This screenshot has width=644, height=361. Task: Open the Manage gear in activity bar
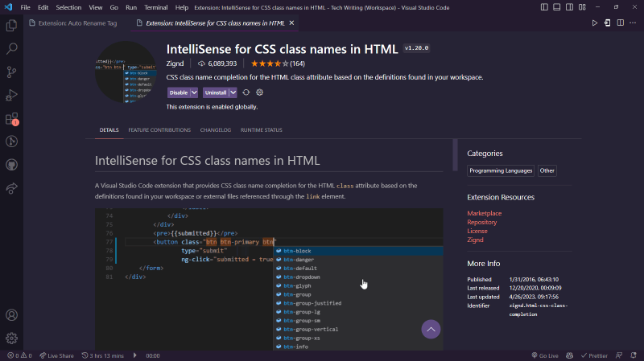tap(11, 338)
